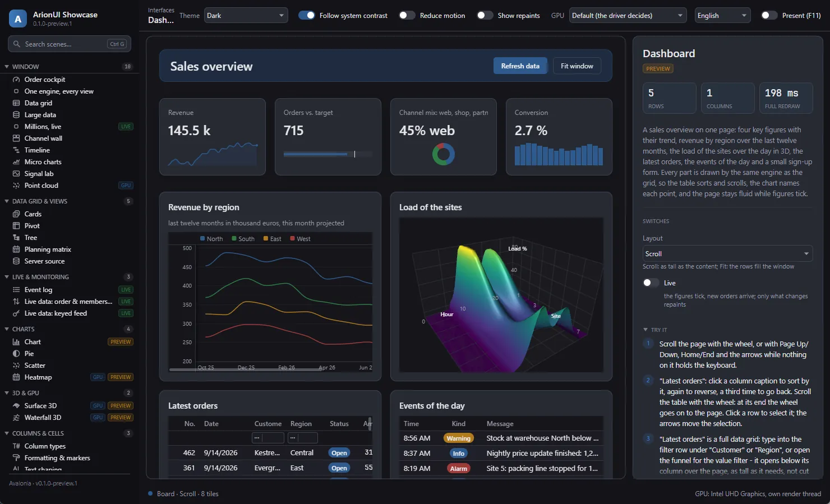This screenshot has width=830, height=504.
Task: Enable the Reduce motion switch
Action: point(407,15)
